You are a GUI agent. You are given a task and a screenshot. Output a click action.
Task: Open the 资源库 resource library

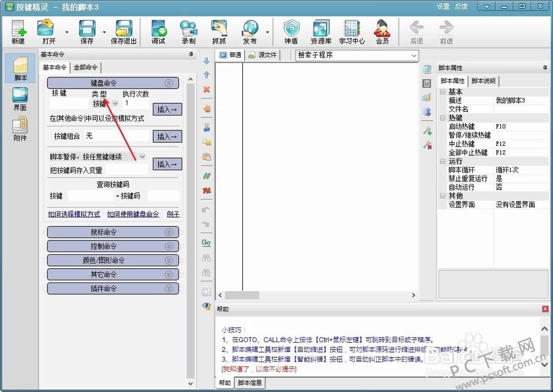tap(321, 31)
